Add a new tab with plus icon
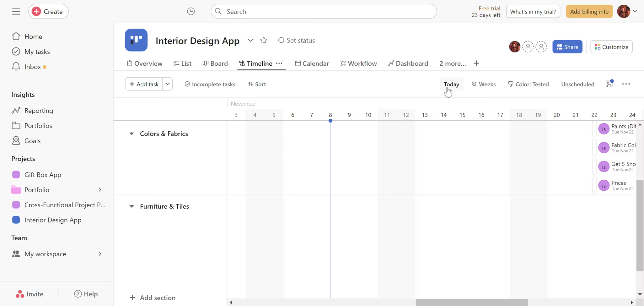The height and width of the screenshot is (306, 644). point(476,63)
